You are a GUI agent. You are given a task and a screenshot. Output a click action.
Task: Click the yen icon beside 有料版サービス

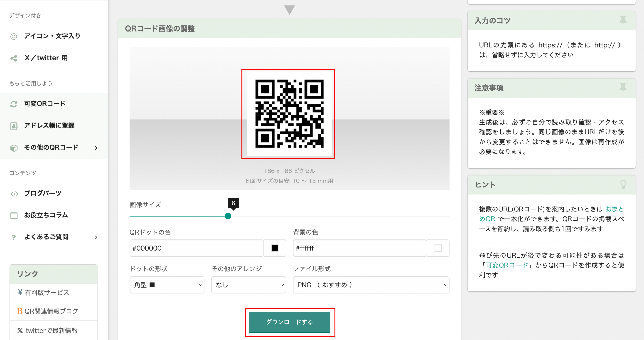pyautogui.click(x=20, y=292)
